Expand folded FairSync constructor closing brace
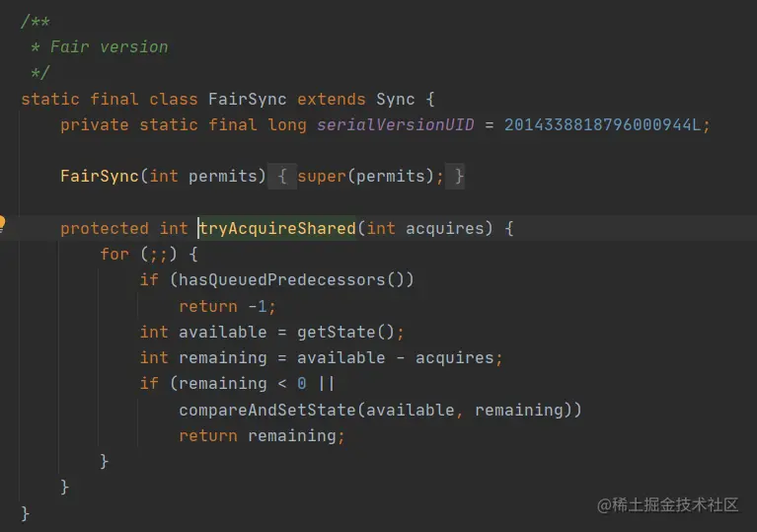The image size is (757, 532). (x=455, y=177)
